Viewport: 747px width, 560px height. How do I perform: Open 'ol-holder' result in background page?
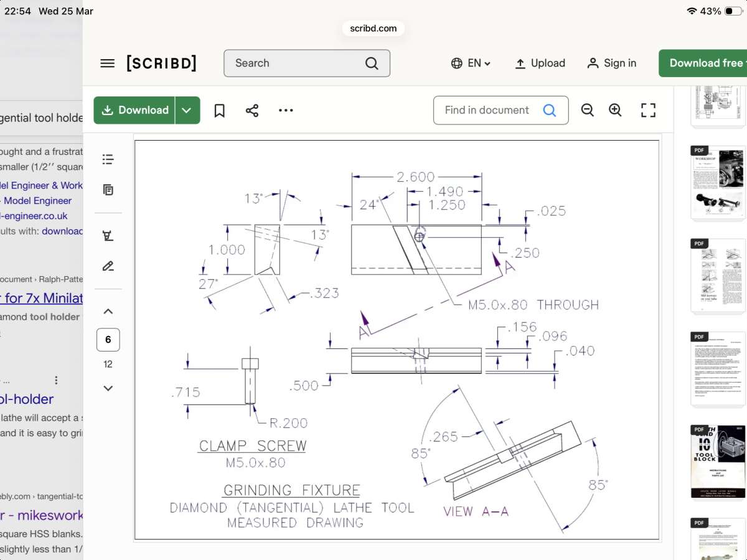pos(27,399)
